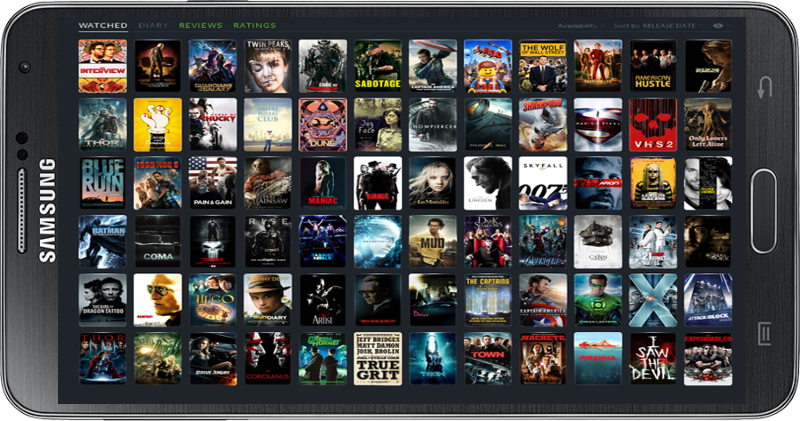Screen dimensions: 800x421
Task: Open the Iron Man 3 poster
Action: tap(158, 184)
